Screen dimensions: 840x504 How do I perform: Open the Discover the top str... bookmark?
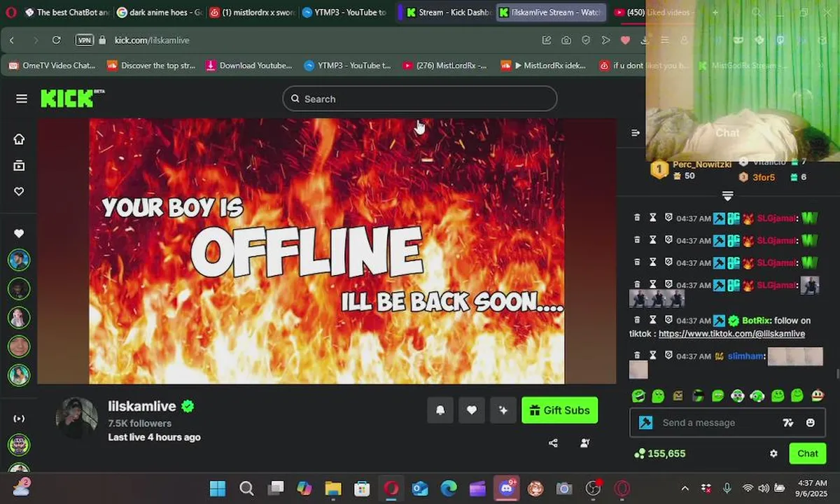[x=150, y=65]
